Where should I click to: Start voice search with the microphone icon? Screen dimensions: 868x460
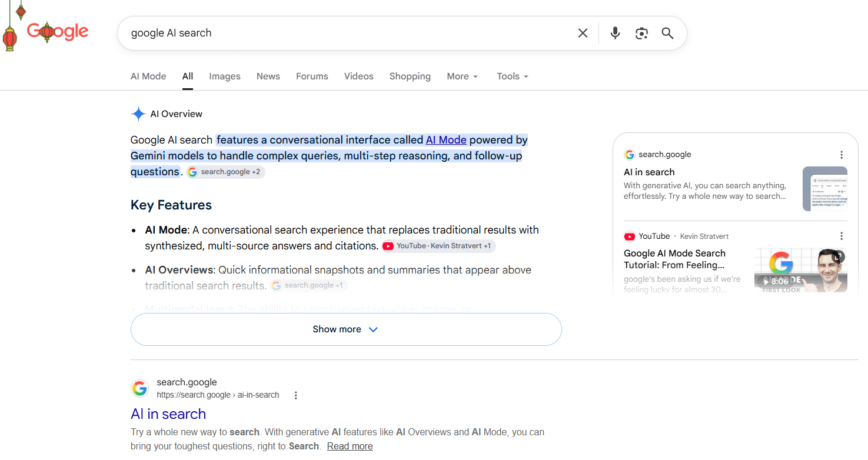615,33
